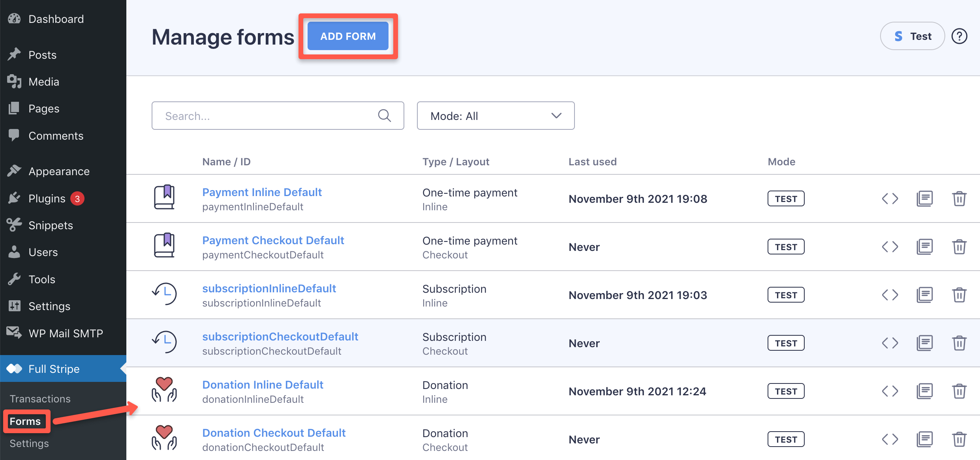Click the search magnifier icon
980x460 pixels.
[384, 116]
